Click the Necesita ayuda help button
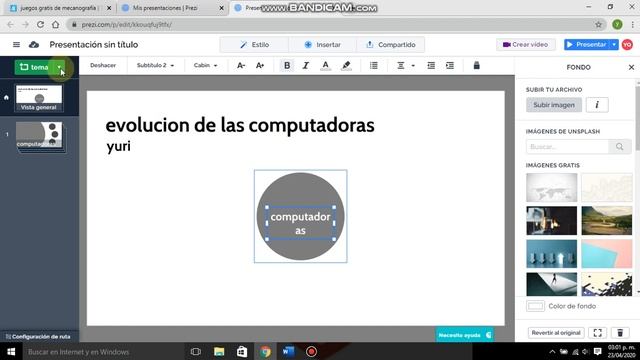Viewport: 640px width, 360px height. (x=464, y=335)
